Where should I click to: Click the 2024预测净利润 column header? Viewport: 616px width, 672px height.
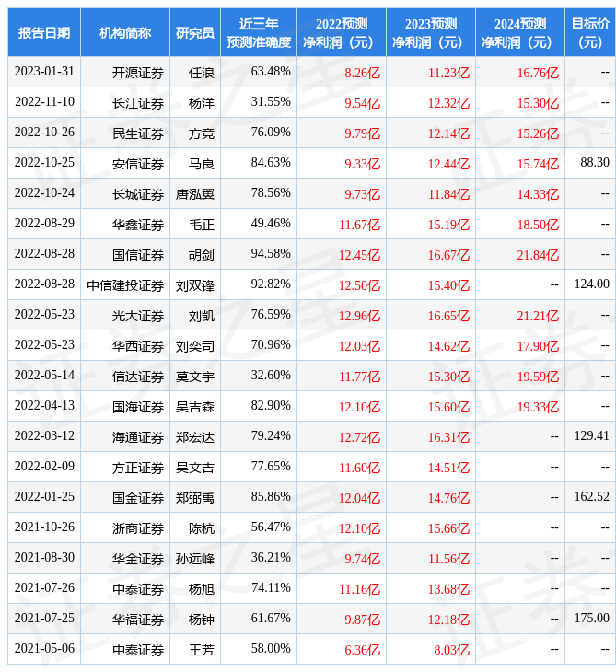coord(520,32)
